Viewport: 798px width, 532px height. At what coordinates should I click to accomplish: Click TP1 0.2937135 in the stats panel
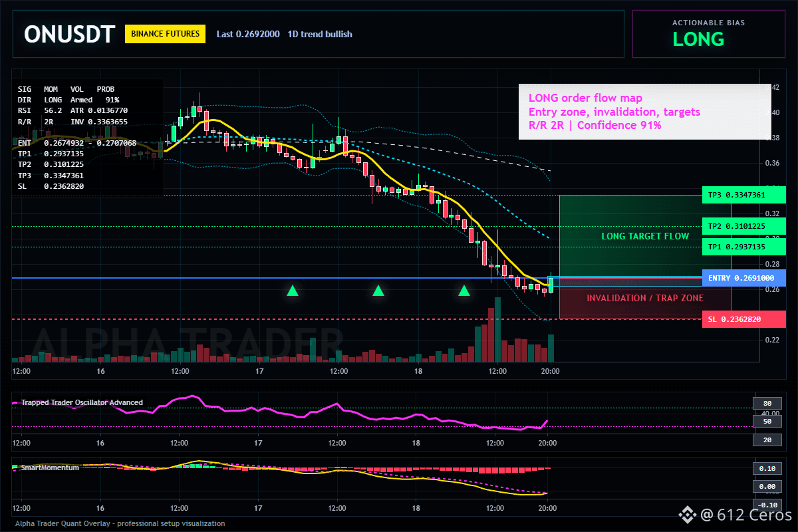tap(51, 154)
